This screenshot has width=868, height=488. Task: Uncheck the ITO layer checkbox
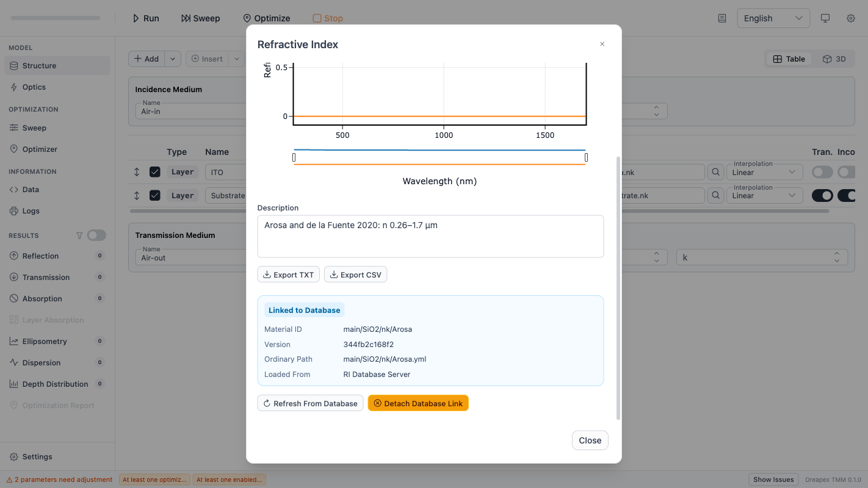[154, 171]
